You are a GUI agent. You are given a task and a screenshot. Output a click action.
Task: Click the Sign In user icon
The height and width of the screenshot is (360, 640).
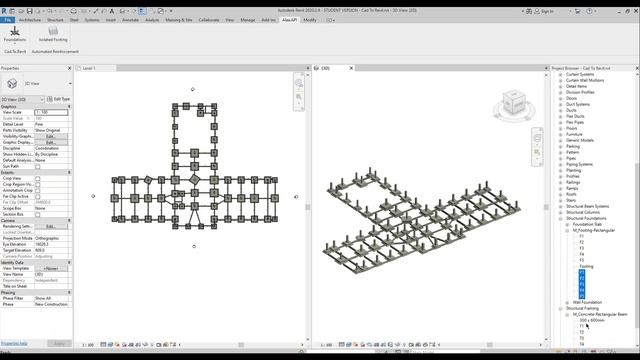coord(537,11)
